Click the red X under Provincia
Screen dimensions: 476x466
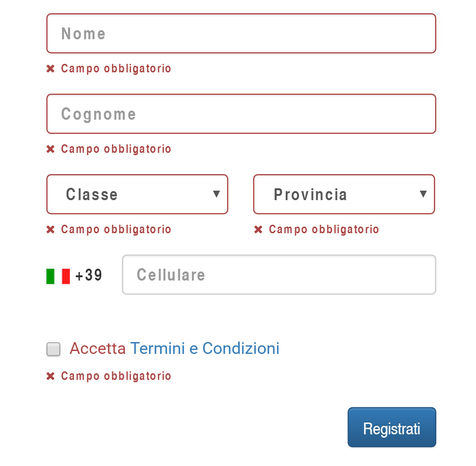258,229
